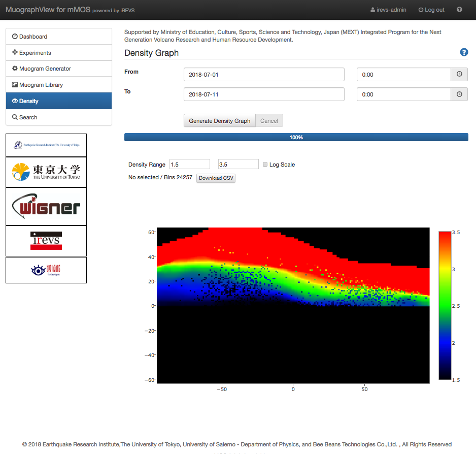Click the University of Tokyo logo
Viewport: 476px width, 454px height.
click(46, 172)
